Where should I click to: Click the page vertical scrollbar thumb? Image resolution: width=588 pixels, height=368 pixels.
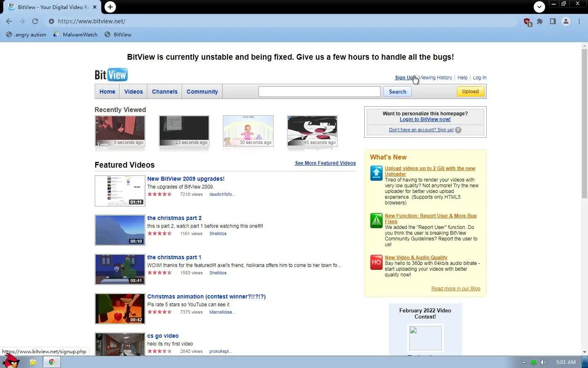[584, 124]
